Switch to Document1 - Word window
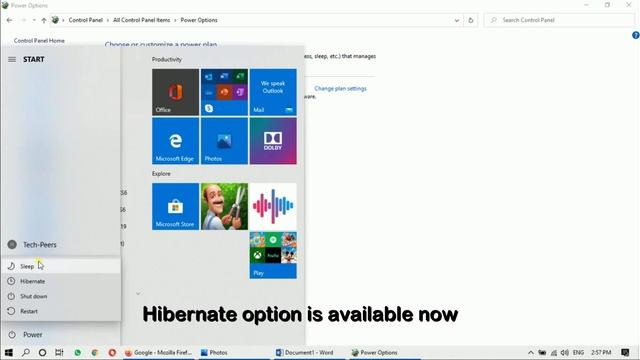Screen dimensions: 640x360 pos(308,352)
